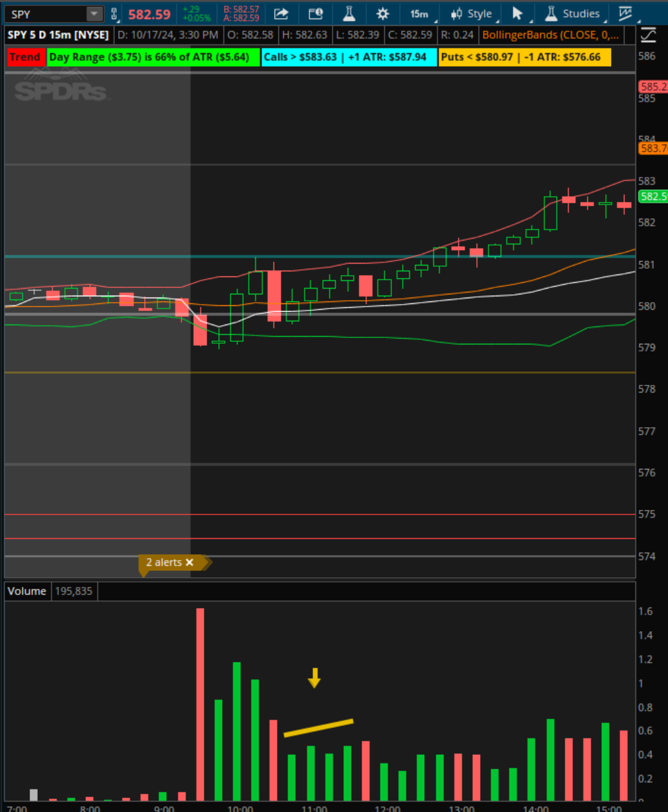Open the SPY symbol dropdown arrow
668x812 pixels.
(x=94, y=14)
